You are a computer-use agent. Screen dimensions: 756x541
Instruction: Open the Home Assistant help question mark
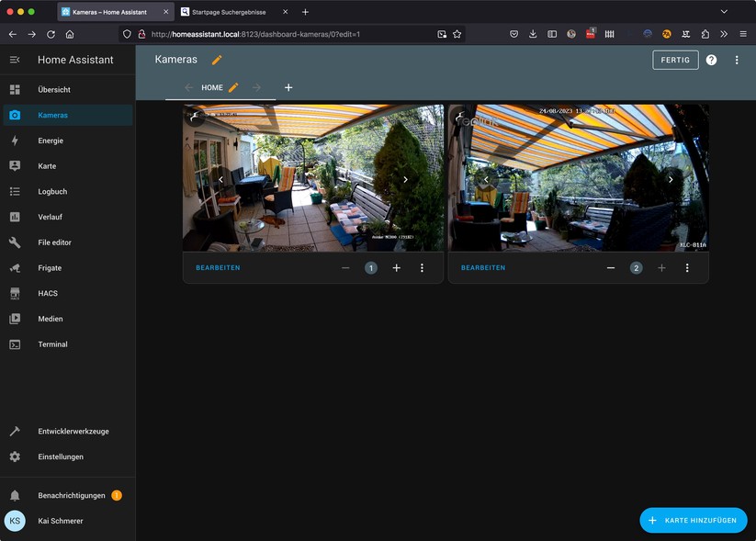point(710,60)
